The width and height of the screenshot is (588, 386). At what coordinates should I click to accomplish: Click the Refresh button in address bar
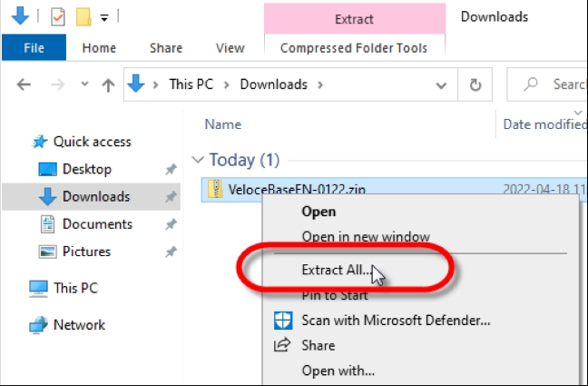[475, 84]
